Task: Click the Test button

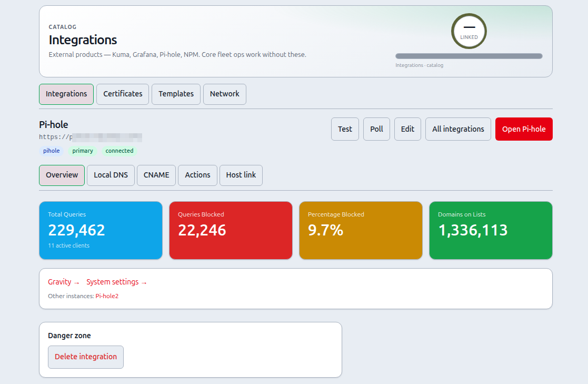Action: point(345,129)
